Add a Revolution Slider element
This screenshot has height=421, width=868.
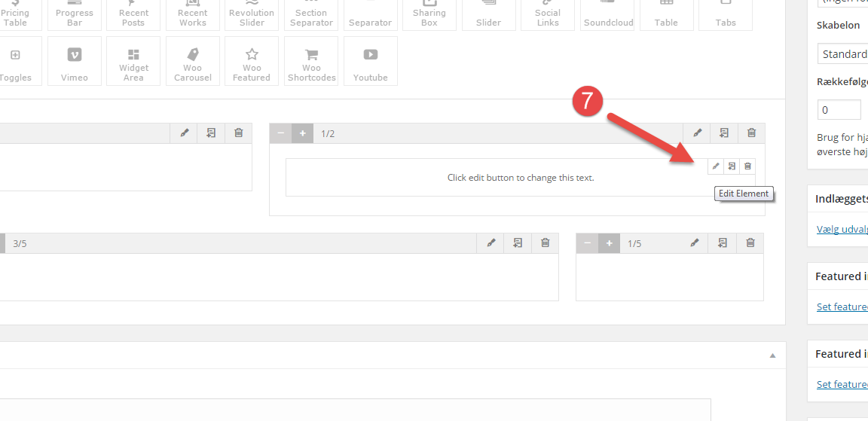tap(252, 15)
